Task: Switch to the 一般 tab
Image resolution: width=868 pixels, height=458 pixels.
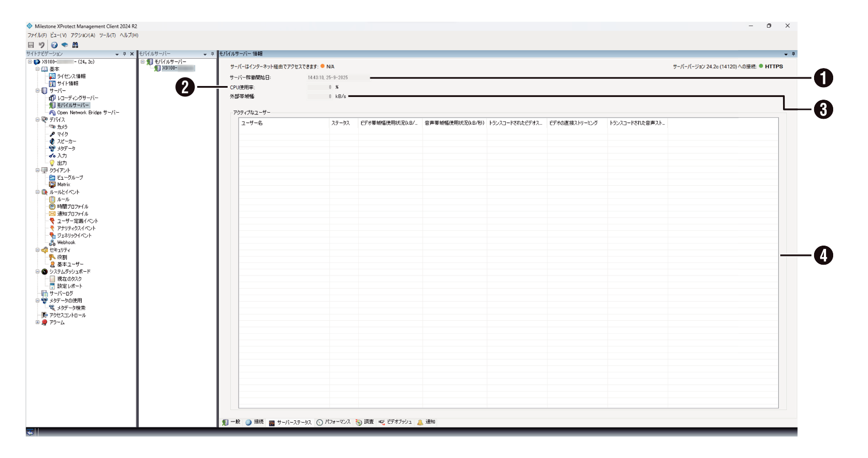Action: (231, 422)
